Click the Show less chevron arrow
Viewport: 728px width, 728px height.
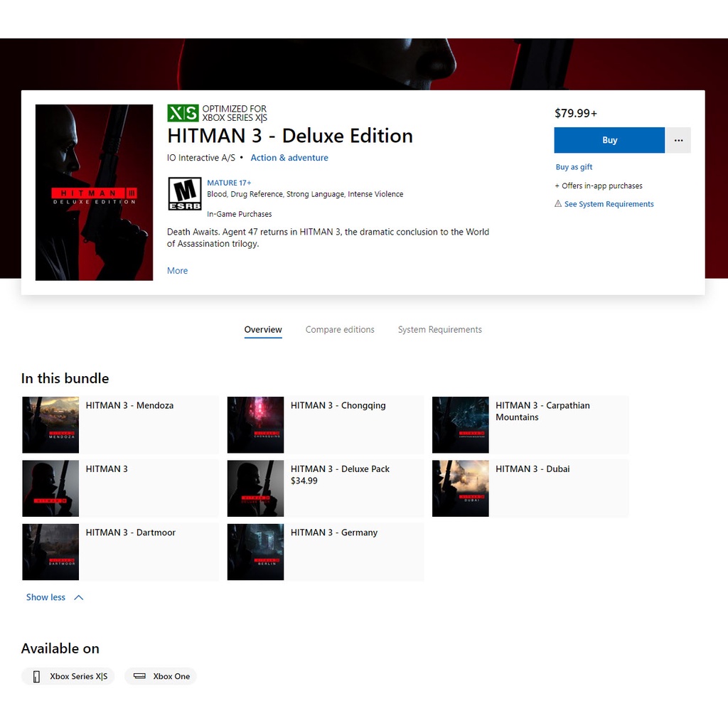79,597
